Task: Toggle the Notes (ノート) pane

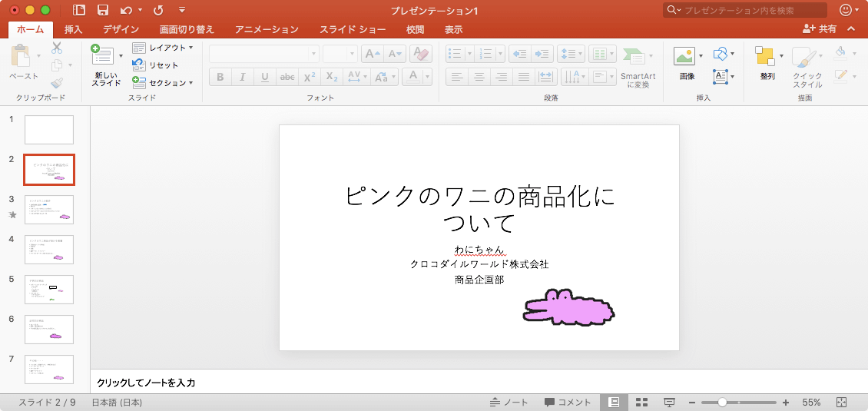Action: point(509,403)
